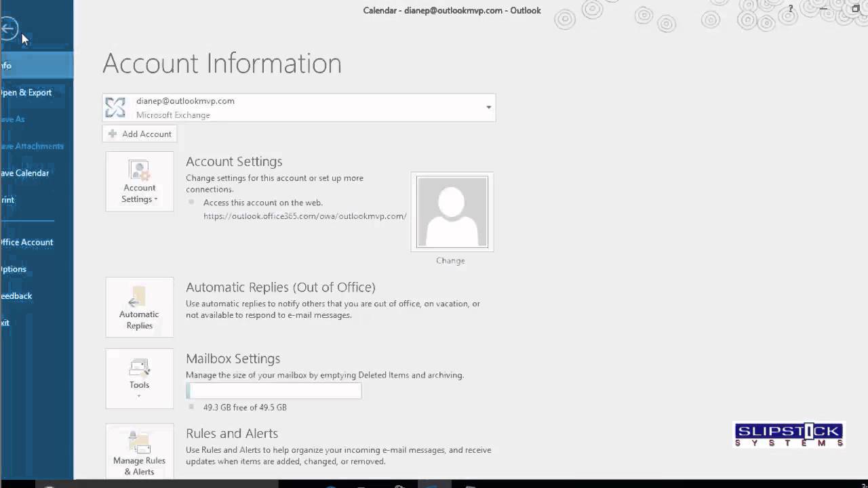Open the Print backstage tab
The width and height of the screenshot is (868, 488).
(37, 200)
